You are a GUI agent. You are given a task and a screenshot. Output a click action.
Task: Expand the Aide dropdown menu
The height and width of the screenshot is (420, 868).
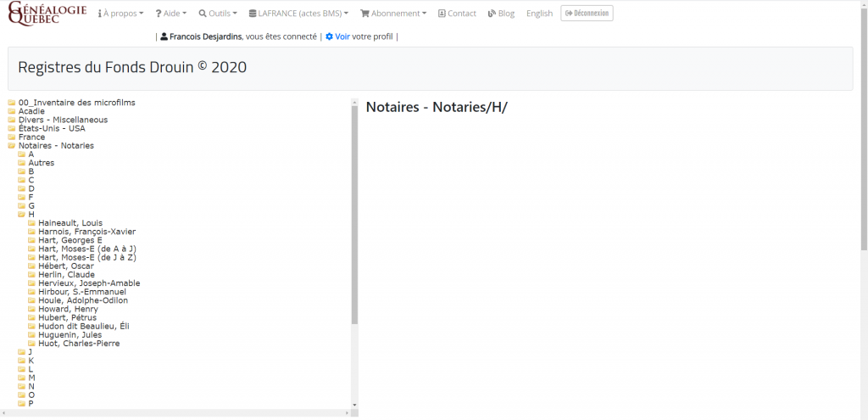(x=172, y=14)
